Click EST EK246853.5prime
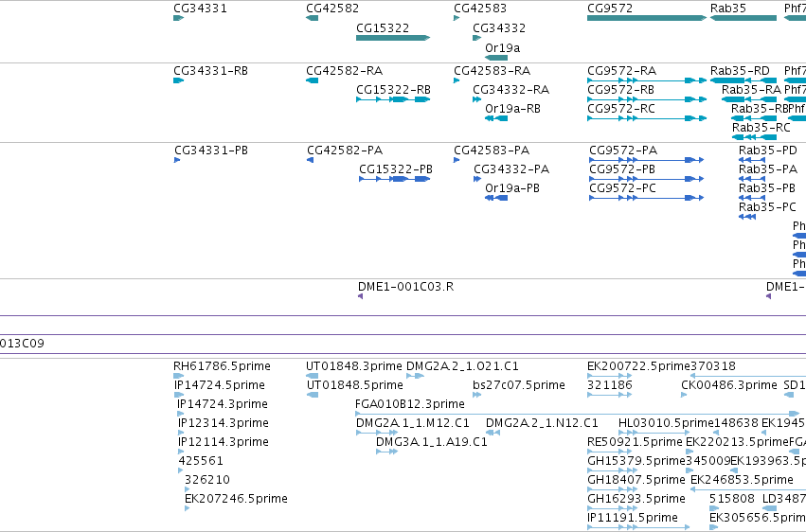The width and height of the screenshot is (806, 532). 742,480
